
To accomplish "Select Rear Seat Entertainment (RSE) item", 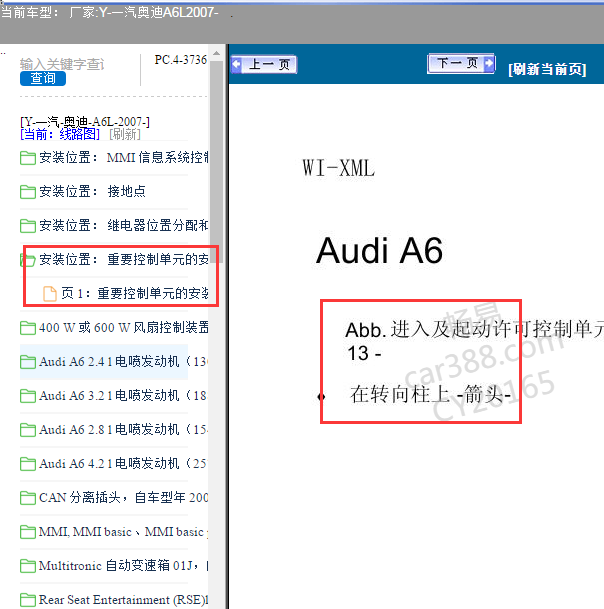I will click(x=124, y=600).
